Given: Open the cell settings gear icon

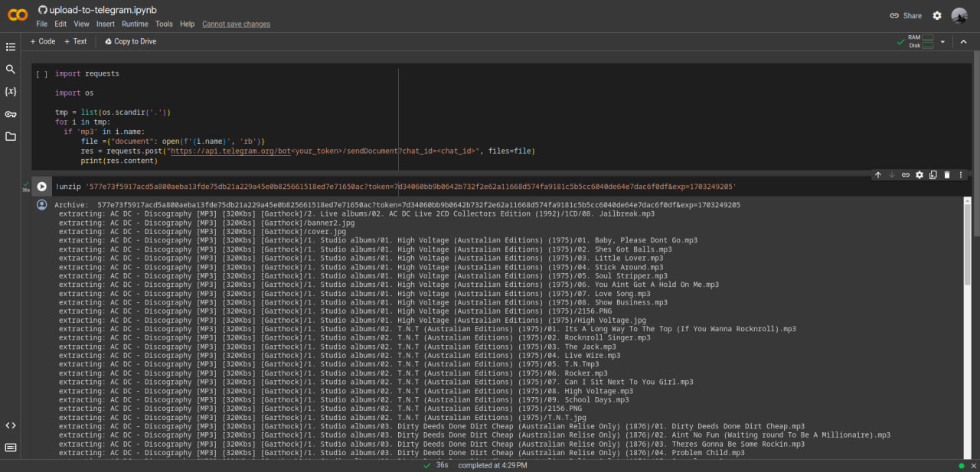Looking at the screenshot, I should (920, 175).
